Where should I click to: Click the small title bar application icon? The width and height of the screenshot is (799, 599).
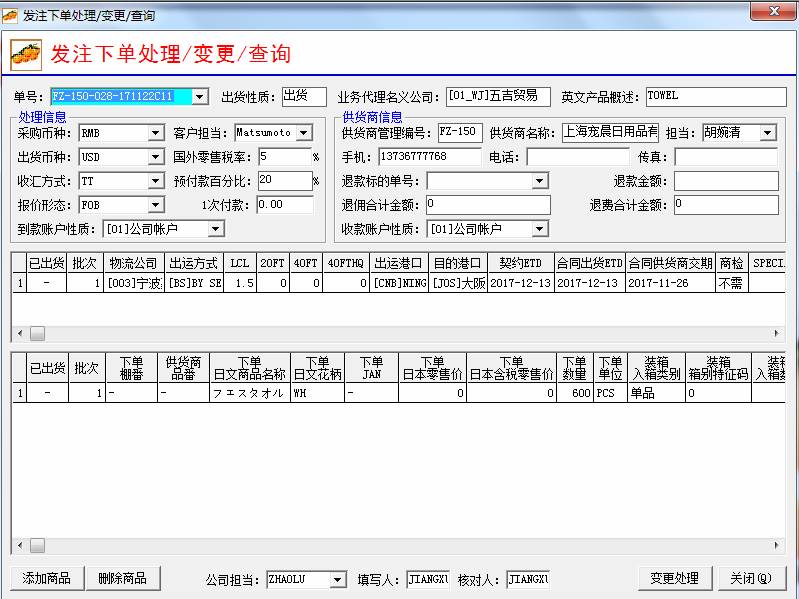pyautogui.click(x=10, y=16)
